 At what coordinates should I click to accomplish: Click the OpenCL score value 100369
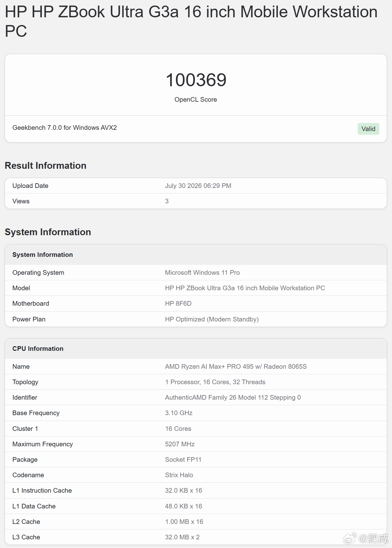[x=196, y=80]
